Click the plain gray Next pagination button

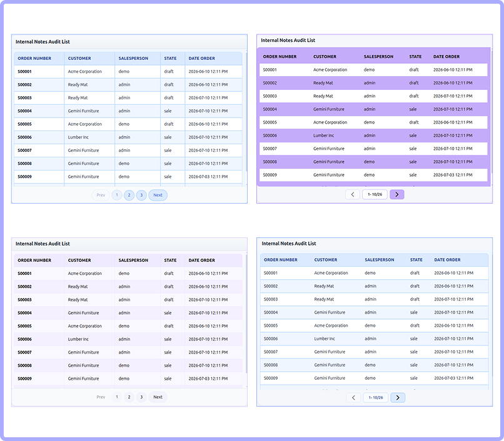(x=158, y=397)
